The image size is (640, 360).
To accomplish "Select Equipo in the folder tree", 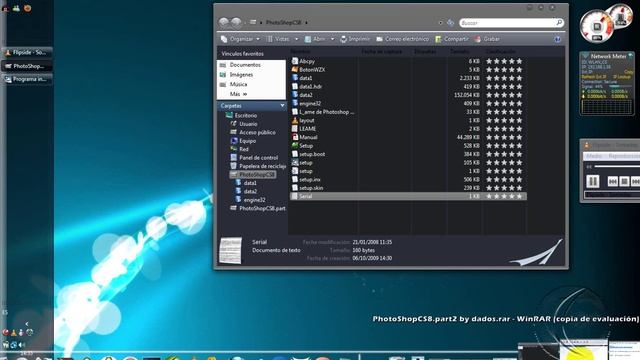I will [x=243, y=141].
